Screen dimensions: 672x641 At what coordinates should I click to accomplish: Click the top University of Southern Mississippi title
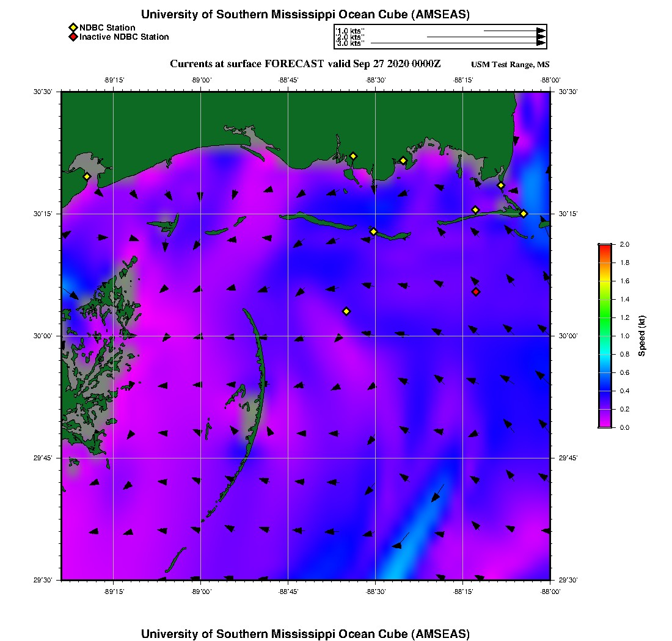tap(305, 15)
